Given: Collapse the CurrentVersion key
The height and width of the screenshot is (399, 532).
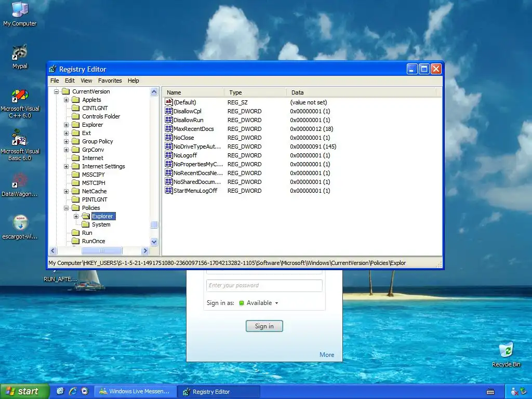Looking at the screenshot, I should pos(56,91).
